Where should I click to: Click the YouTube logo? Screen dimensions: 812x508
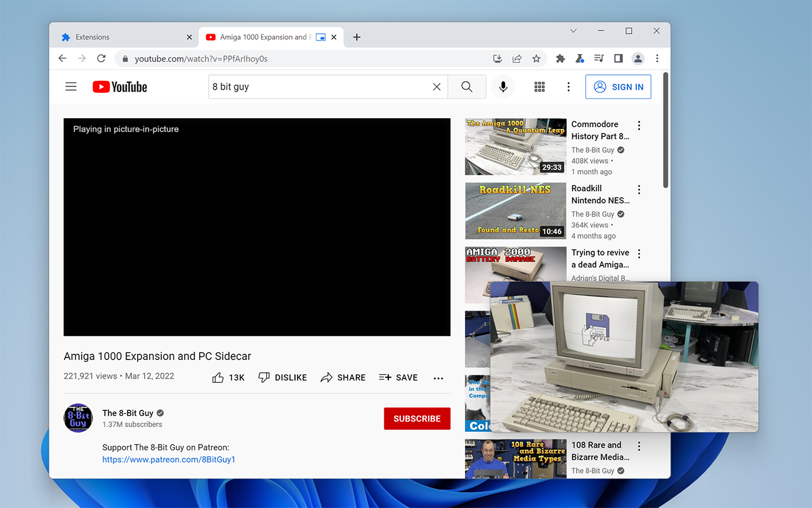(119, 86)
